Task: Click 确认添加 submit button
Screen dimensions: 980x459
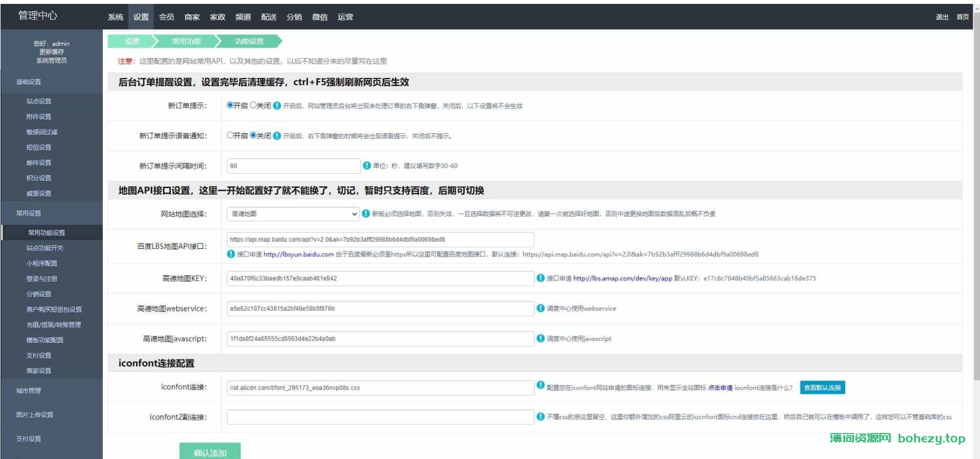Action: click(210, 451)
